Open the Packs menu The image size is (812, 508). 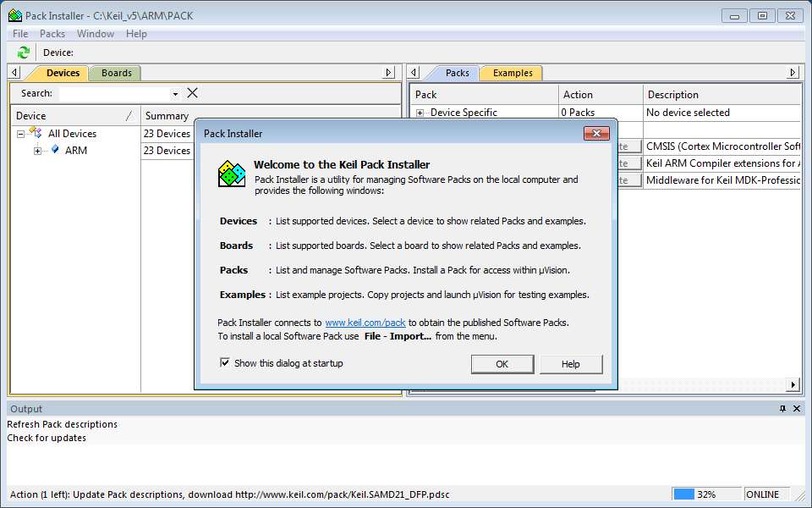coord(52,34)
